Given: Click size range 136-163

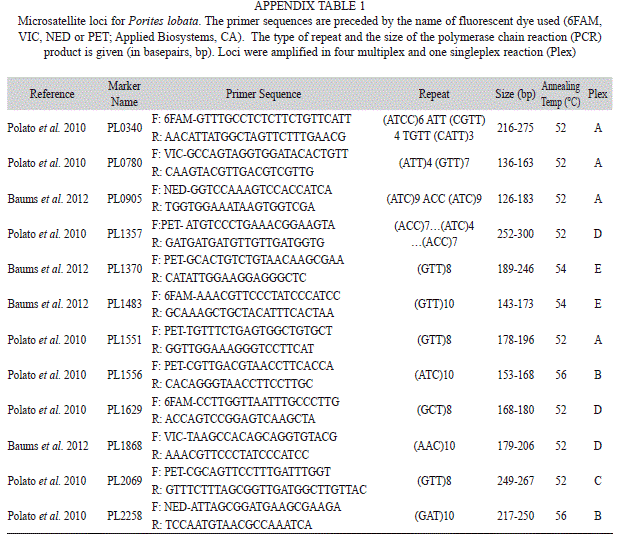Looking at the screenshot, I should [515, 163].
